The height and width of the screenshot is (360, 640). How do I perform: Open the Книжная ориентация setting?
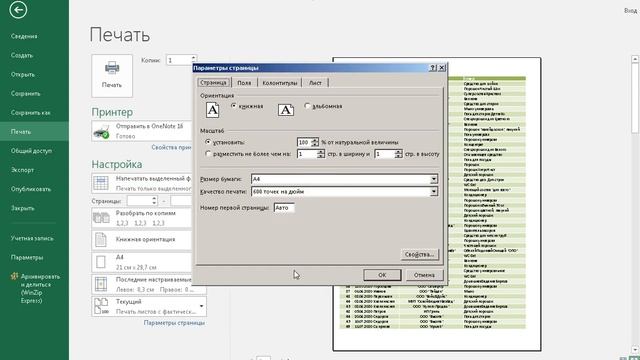pyautogui.click(x=142, y=240)
